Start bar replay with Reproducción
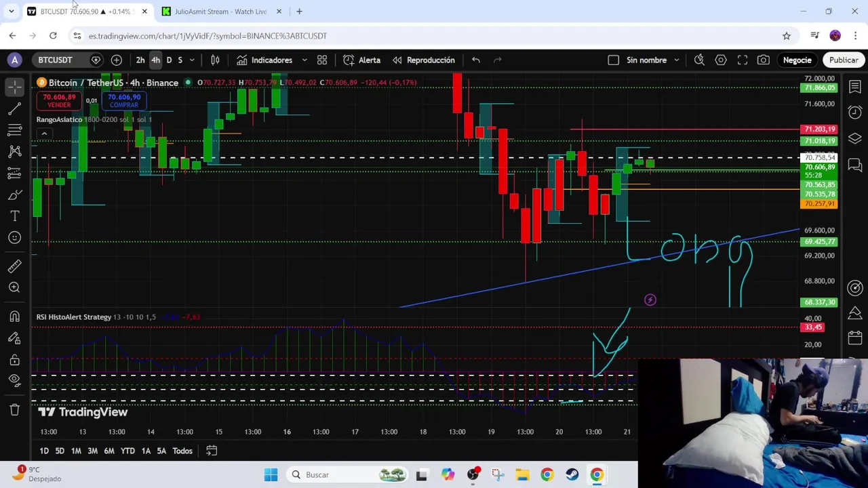868x488 pixels. (x=424, y=60)
